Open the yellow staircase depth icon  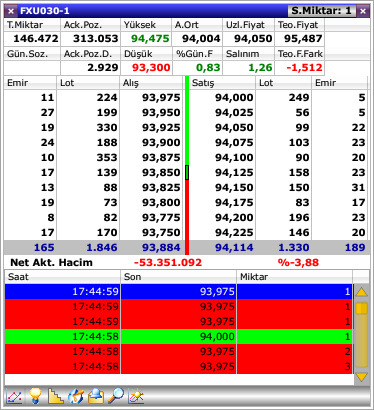point(55,396)
